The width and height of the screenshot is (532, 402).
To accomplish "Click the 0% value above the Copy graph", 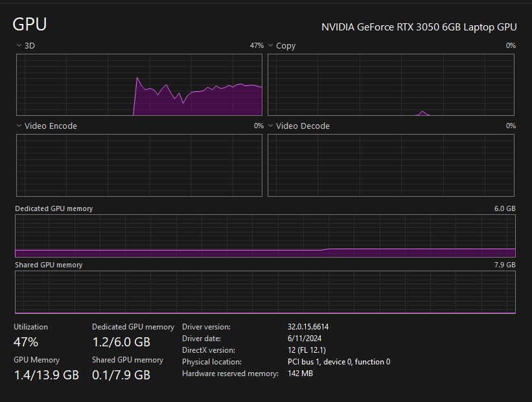I will 511,45.
